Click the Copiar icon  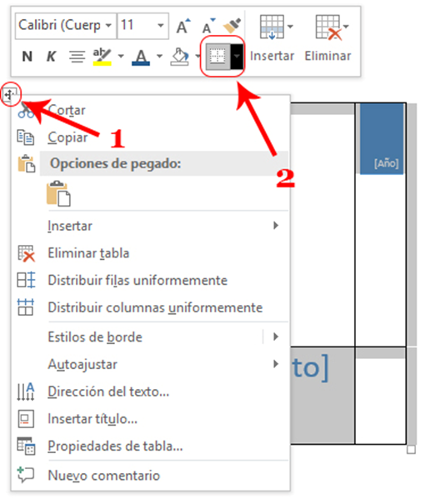coord(25,137)
